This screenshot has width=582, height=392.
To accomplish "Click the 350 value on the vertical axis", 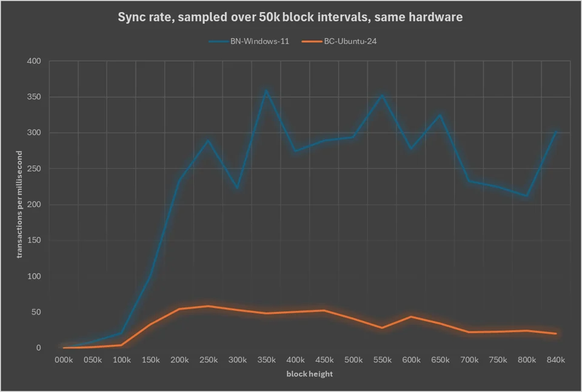I will (x=34, y=97).
